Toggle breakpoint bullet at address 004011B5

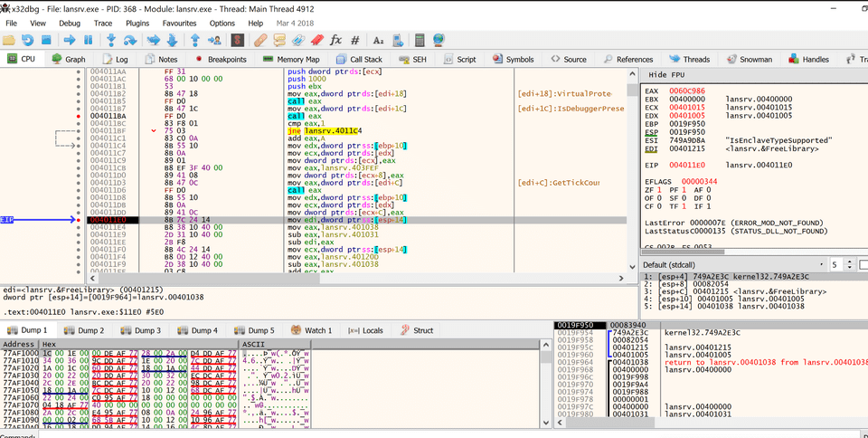pos(79,101)
